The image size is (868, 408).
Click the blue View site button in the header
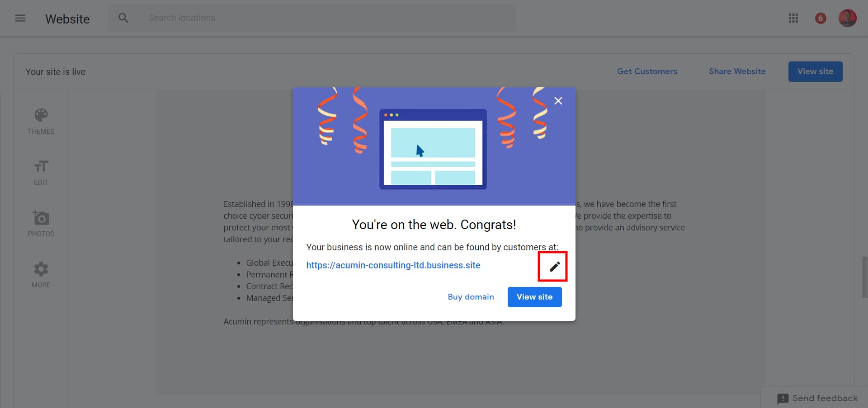tap(815, 71)
